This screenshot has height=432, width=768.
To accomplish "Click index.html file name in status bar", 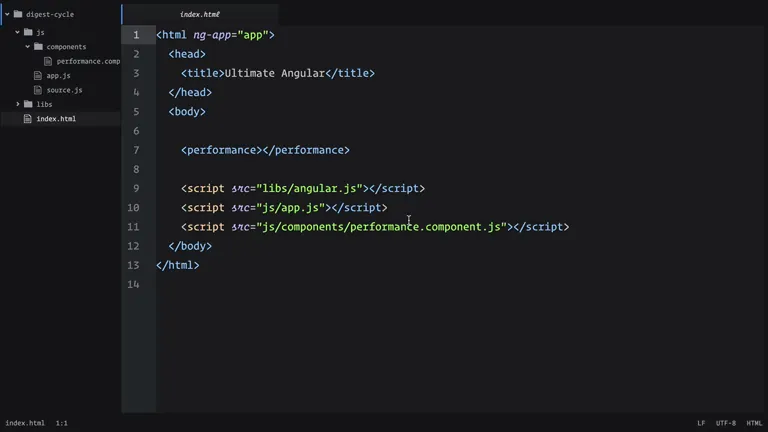I will 25,423.
